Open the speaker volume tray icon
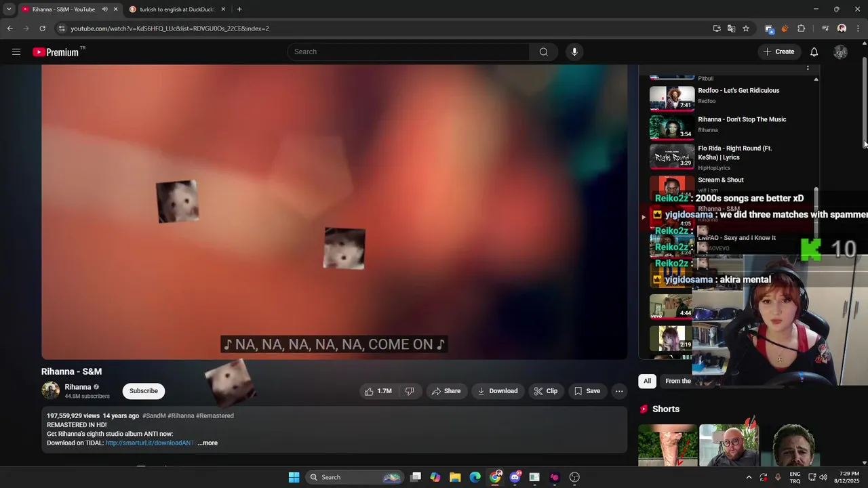The width and height of the screenshot is (868, 488). click(x=823, y=477)
